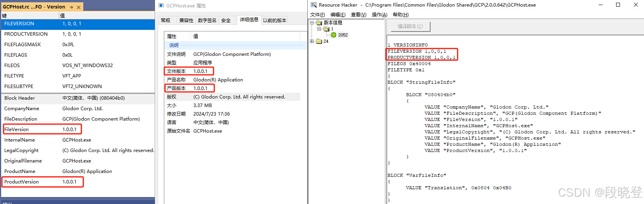Click the folder icon beside node 24

pyautogui.click(x=319, y=41)
